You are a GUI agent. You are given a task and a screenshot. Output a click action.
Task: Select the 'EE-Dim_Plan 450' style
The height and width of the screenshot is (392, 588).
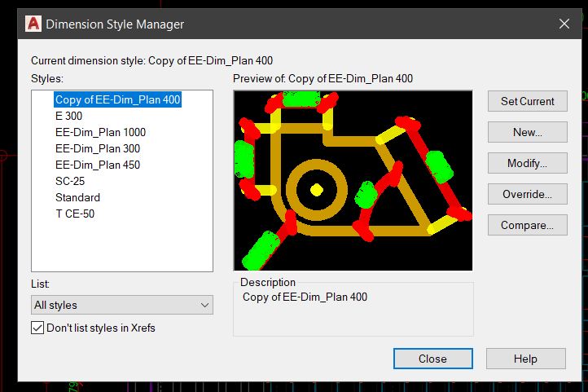(x=98, y=165)
